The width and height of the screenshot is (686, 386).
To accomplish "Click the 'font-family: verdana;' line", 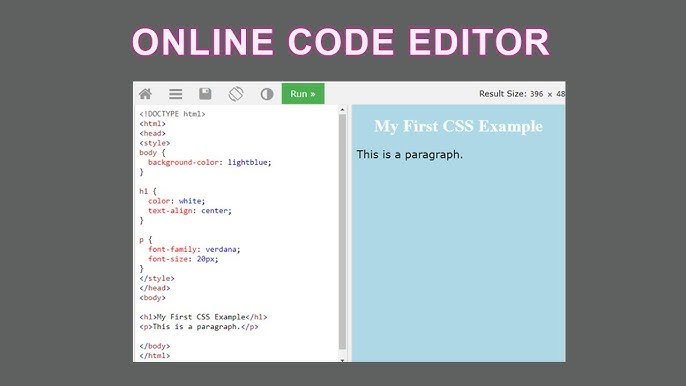I will tap(194, 249).
